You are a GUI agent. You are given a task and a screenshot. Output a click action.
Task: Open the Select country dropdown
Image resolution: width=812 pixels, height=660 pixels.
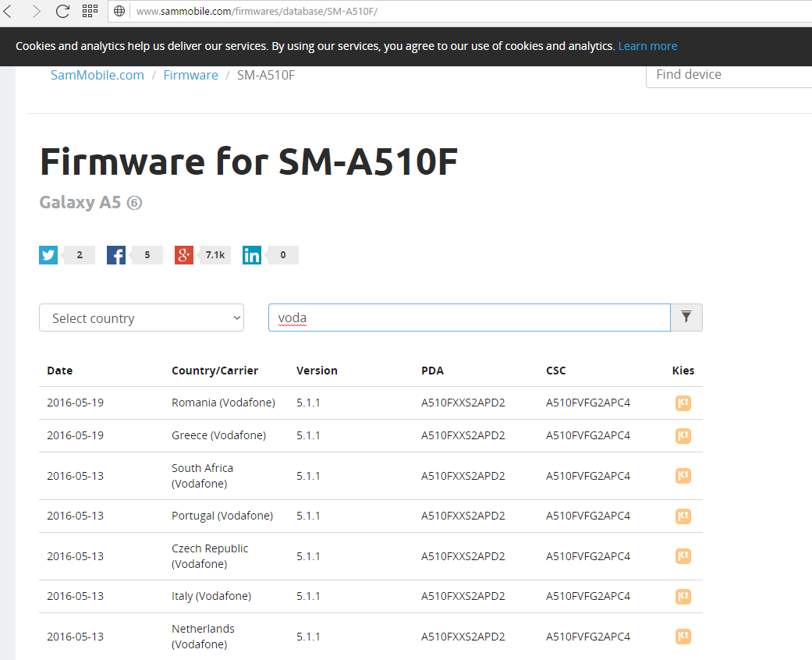click(x=141, y=318)
